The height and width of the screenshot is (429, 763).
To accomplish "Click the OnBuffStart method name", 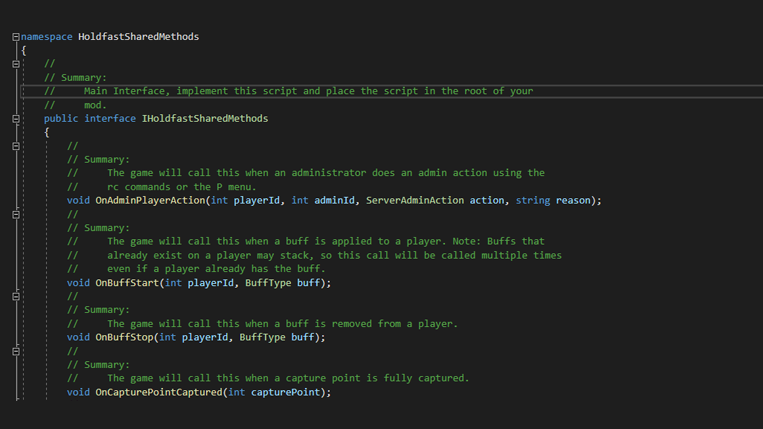I will pyautogui.click(x=127, y=283).
